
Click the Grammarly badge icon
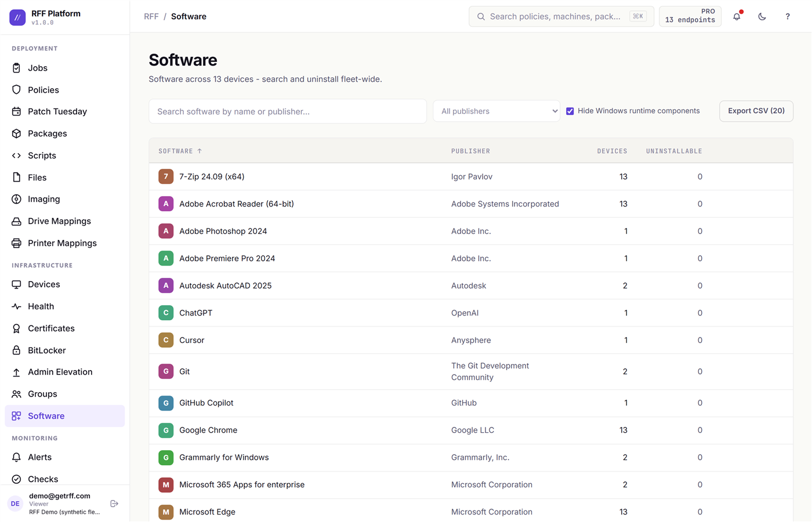pos(166,457)
